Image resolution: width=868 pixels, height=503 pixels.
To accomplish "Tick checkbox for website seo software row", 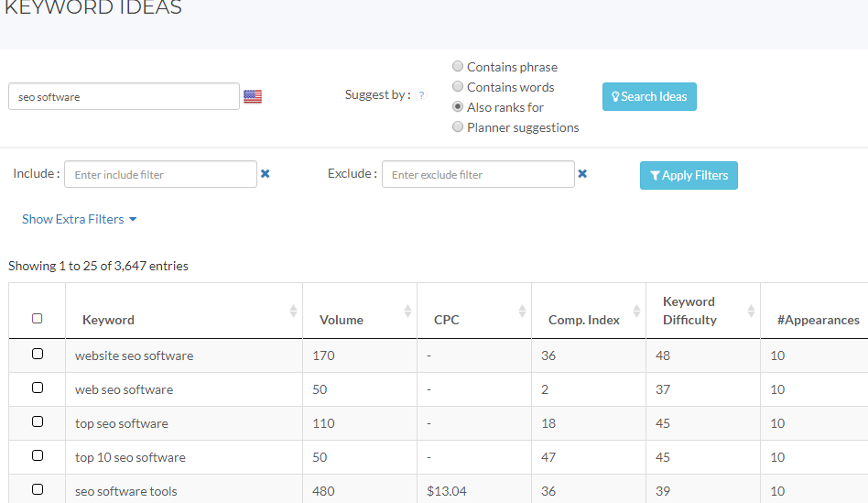I will (38, 354).
